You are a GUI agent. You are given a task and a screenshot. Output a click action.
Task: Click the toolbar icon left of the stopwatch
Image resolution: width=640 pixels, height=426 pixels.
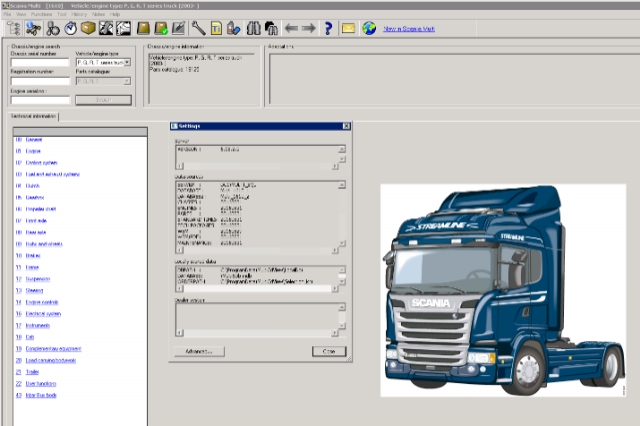pos(53,29)
